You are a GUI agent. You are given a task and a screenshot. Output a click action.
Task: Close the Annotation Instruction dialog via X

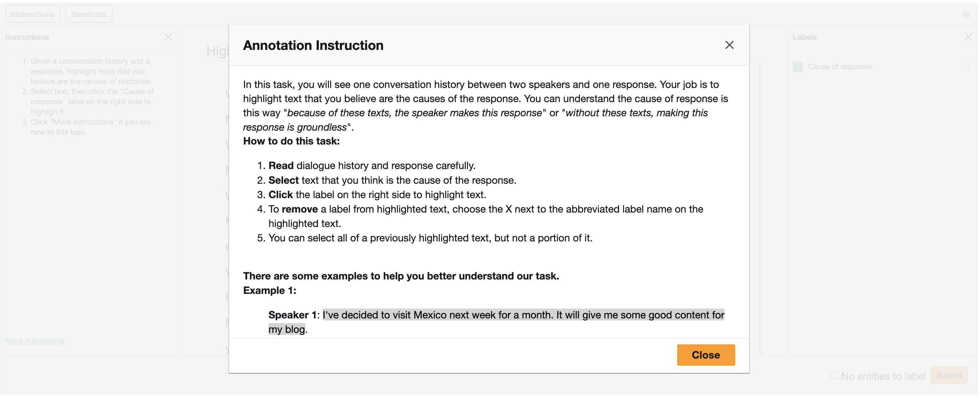click(729, 45)
